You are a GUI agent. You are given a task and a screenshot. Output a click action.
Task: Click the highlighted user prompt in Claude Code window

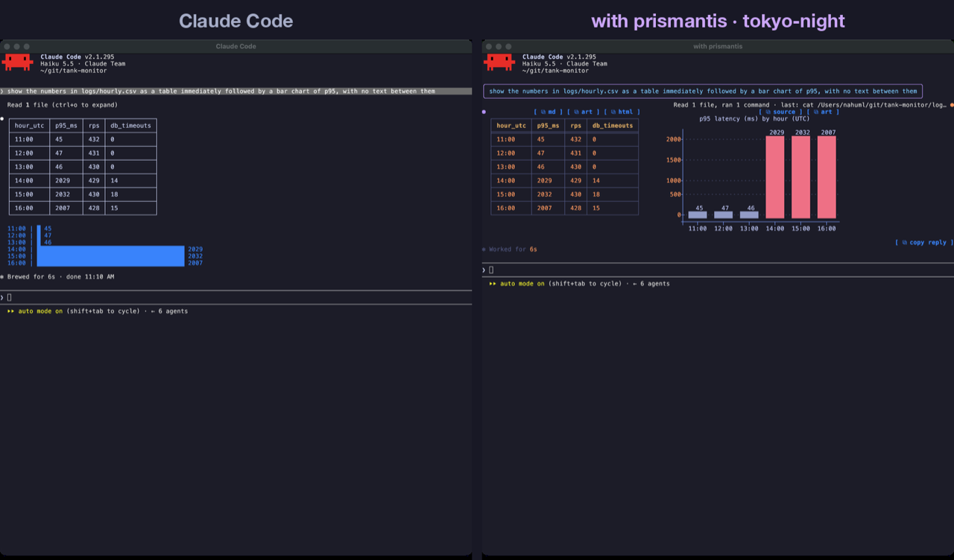(236, 92)
